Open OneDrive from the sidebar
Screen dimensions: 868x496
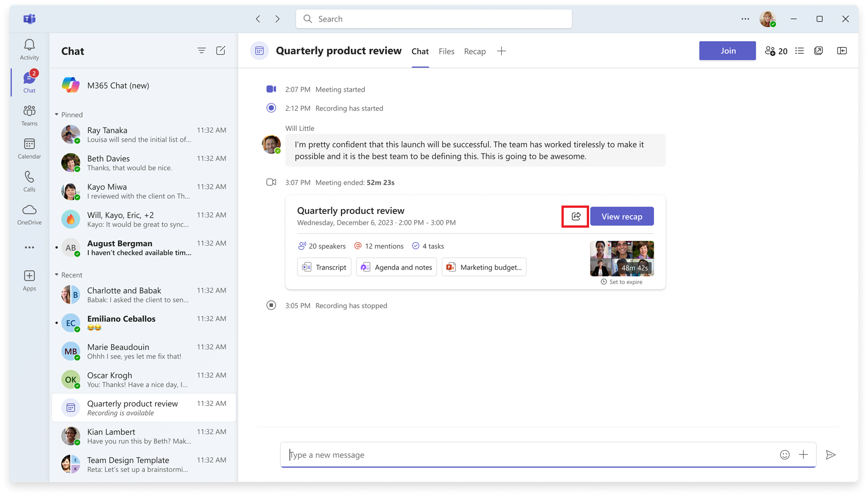[29, 214]
